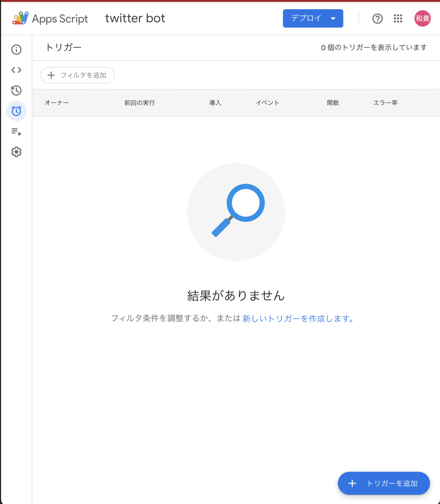This screenshot has height=504, width=440.
Task: Click the Apps Script logo
Action: pyautogui.click(x=20, y=18)
